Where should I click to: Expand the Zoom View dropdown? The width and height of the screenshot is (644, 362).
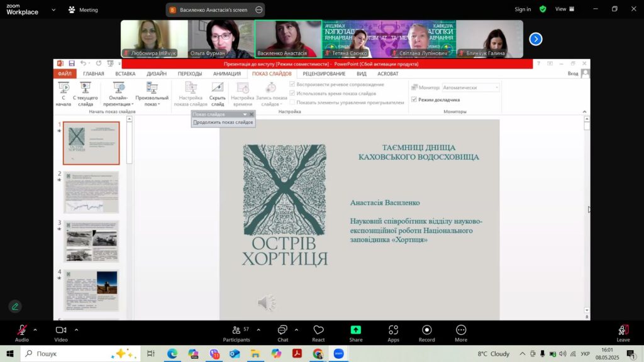(563, 9)
